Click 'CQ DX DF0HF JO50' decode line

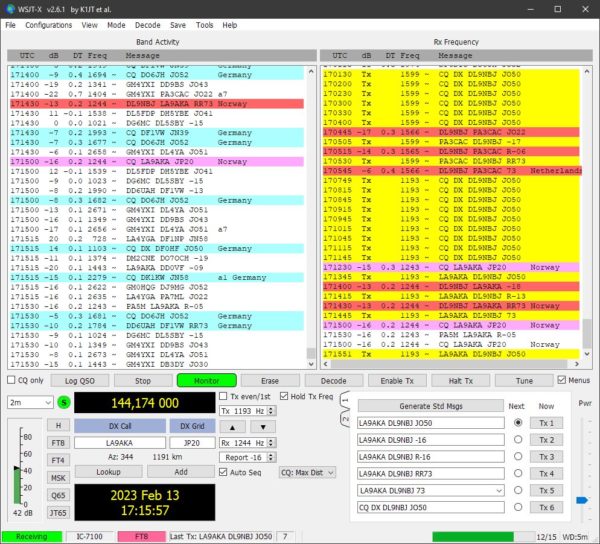point(157,249)
